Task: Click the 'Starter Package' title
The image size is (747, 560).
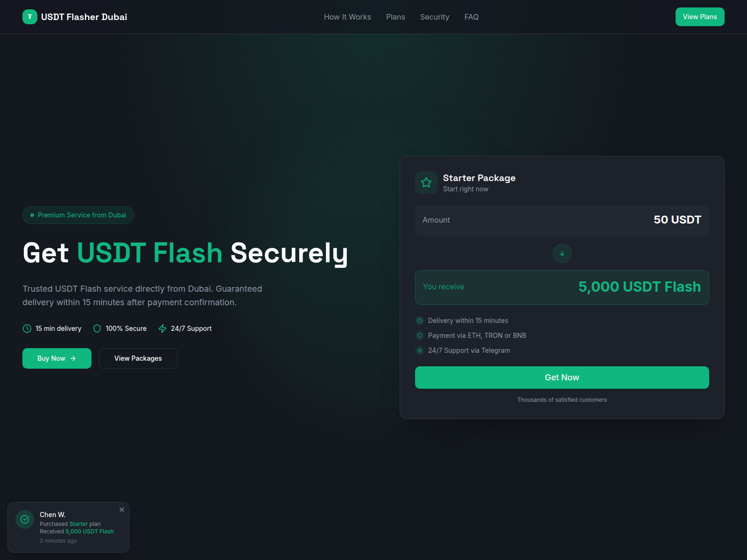Action: [479, 178]
